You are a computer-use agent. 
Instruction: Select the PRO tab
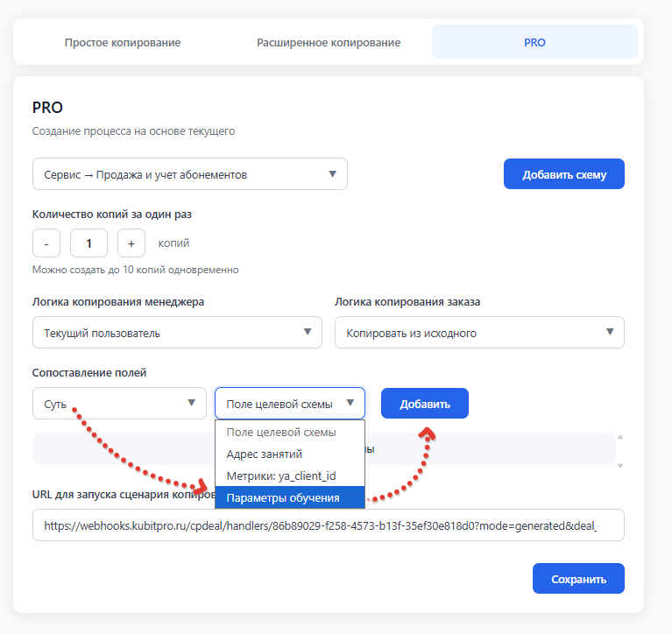click(x=534, y=42)
